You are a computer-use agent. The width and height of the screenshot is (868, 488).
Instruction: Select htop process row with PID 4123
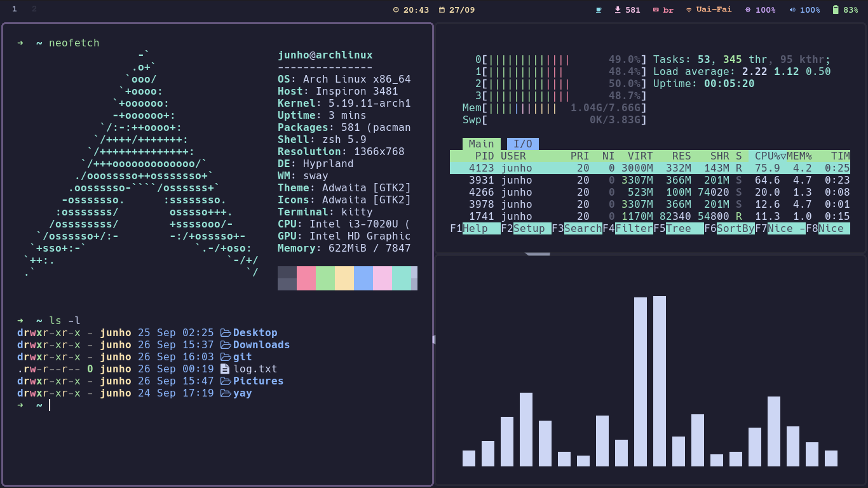point(650,168)
